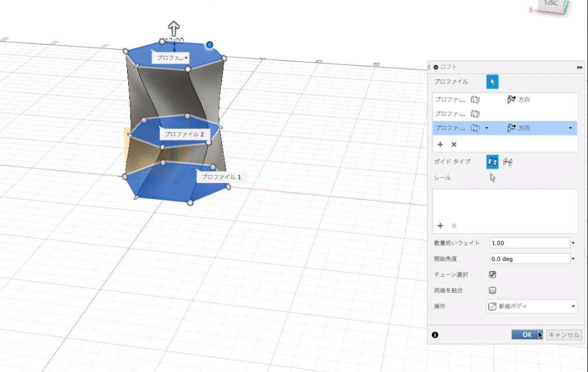
Task: Open end condition dropdown arrow in highlighted row
Action: pos(487,128)
